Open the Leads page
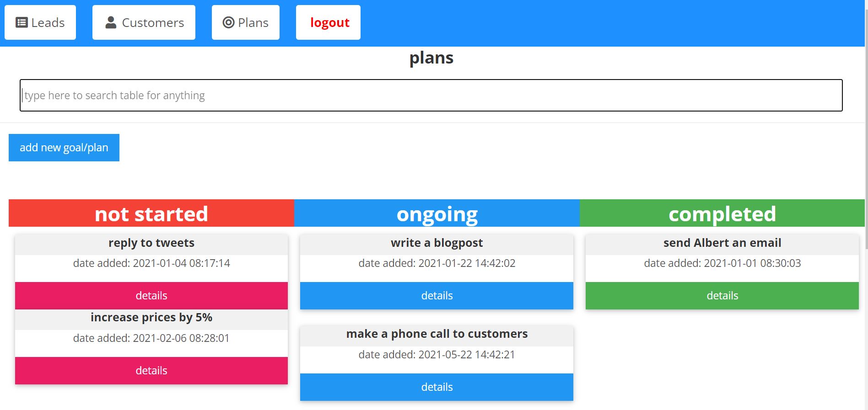 [x=40, y=22]
